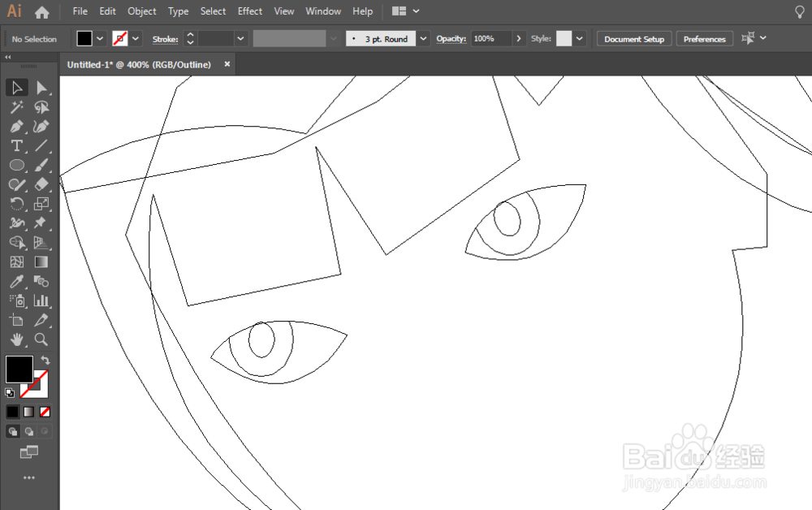Swap fill and stroke colors arrow

pyautogui.click(x=45, y=360)
